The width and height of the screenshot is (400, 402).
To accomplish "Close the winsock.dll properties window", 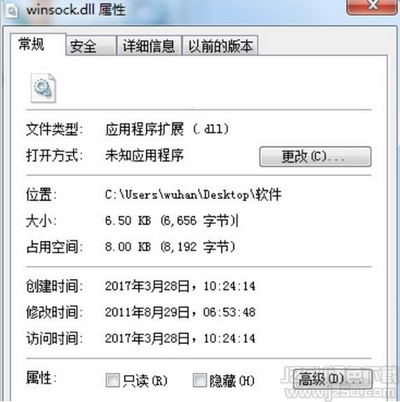I will click(372, 6).
